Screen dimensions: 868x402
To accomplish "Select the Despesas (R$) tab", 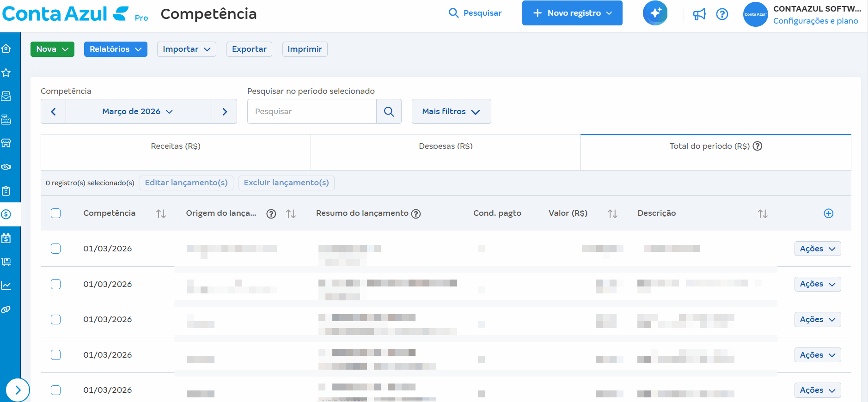I will click(x=446, y=152).
